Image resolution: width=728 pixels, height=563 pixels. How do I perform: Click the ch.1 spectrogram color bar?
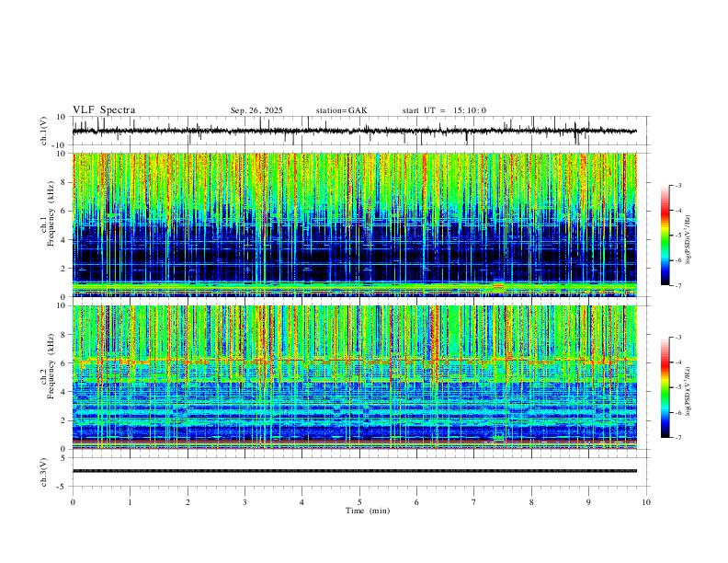click(x=665, y=236)
